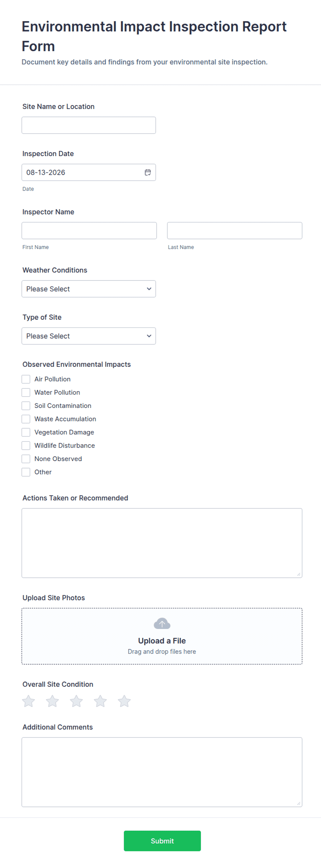Select the None Observed checkbox
Screen dimensions: 321x868
coord(26,459)
